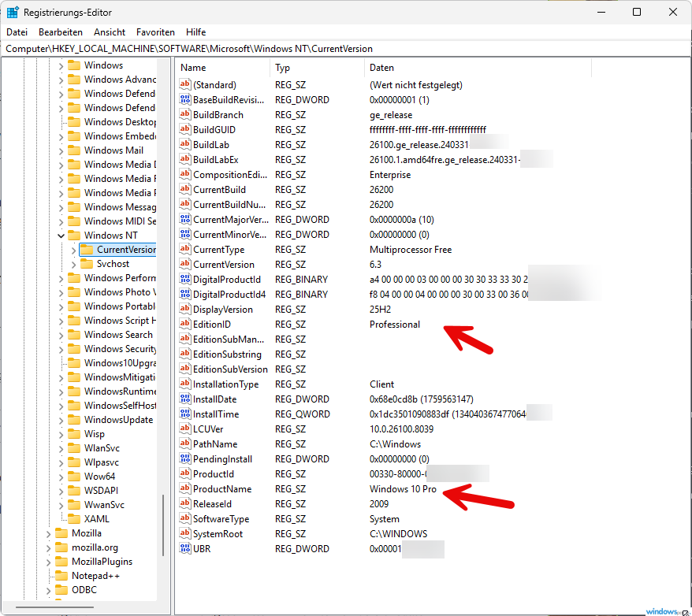Screen dimensions: 692x616
Task: Click the binary icon next to DigitalProductId
Action: tap(184, 279)
